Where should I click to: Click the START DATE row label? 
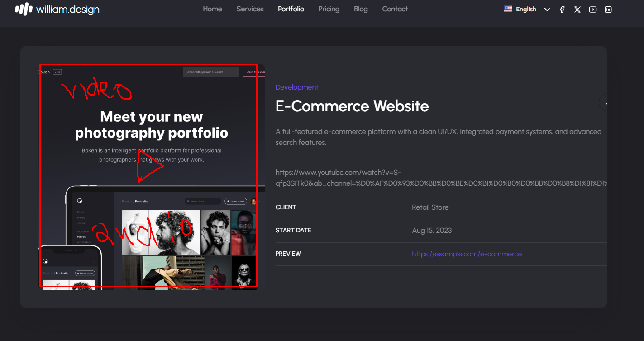click(293, 231)
